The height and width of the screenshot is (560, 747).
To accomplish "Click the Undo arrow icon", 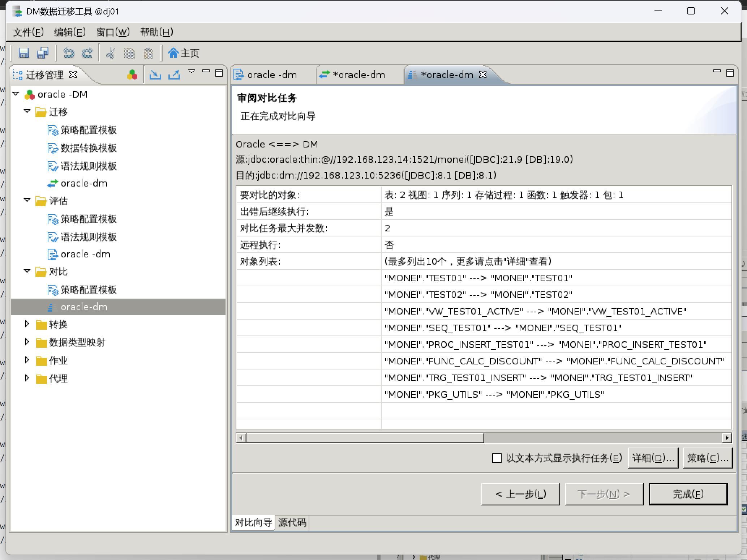I will [69, 53].
